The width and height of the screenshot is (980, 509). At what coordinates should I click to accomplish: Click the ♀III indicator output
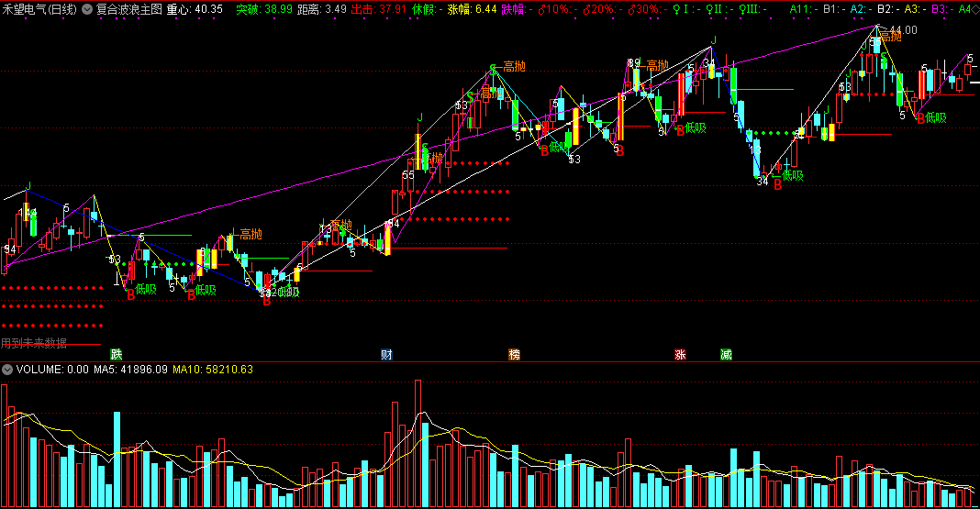(x=752, y=9)
